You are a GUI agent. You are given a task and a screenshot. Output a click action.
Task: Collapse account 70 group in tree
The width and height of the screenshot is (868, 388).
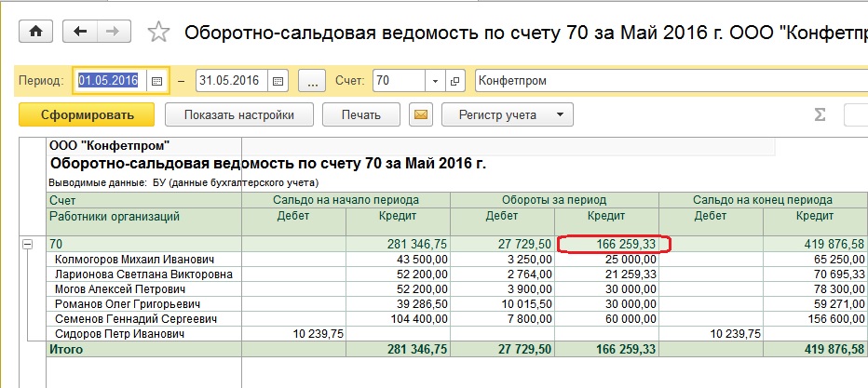(27, 245)
